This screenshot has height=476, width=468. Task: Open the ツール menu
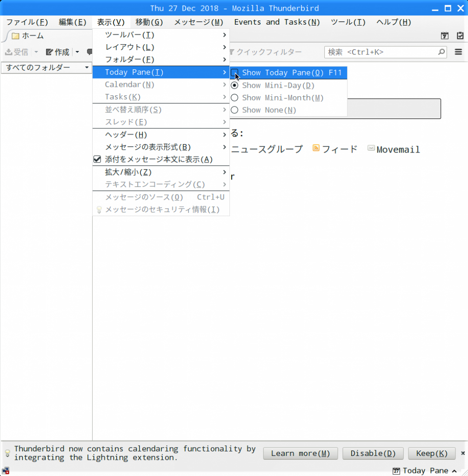pos(348,22)
